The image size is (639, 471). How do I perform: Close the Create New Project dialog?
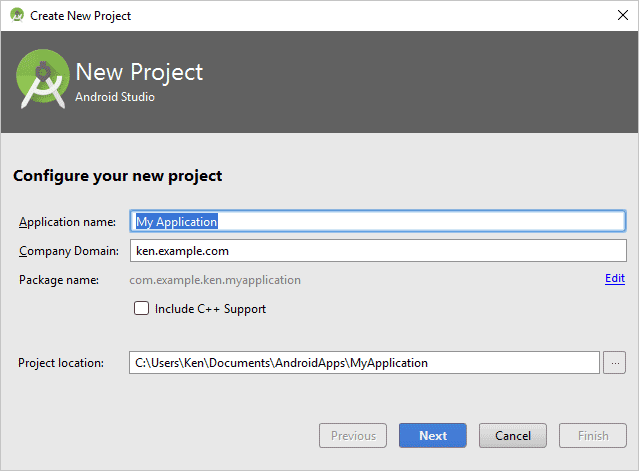point(623,15)
